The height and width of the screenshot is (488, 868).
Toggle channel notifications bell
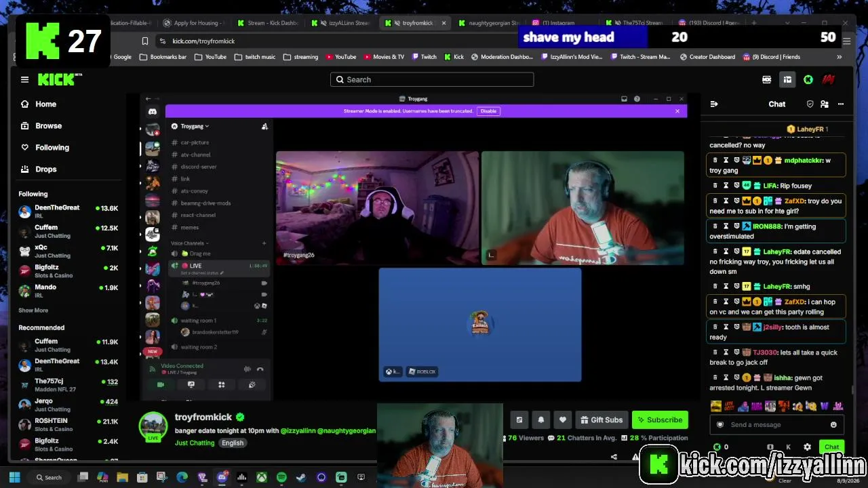[541, 420]
